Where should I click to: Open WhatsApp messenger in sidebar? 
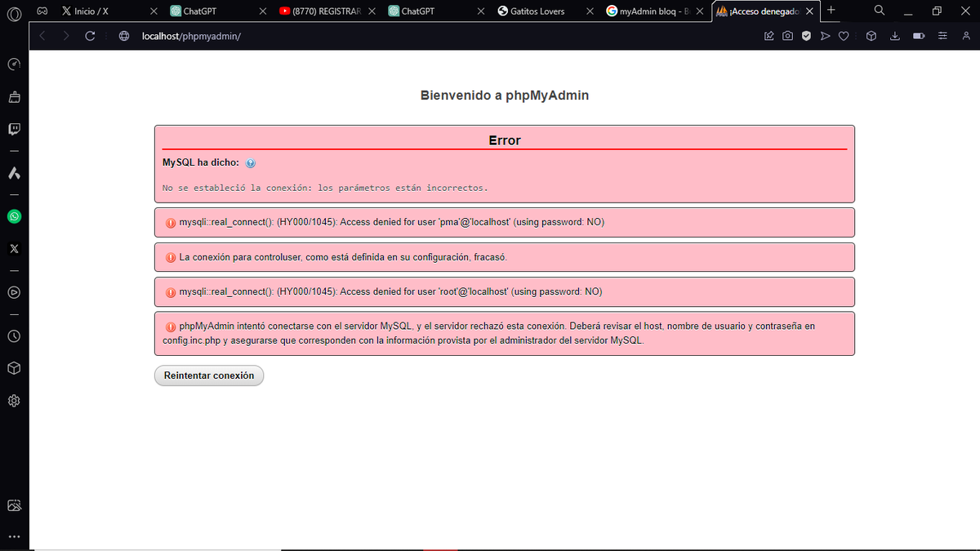click(x=14, y=216)
